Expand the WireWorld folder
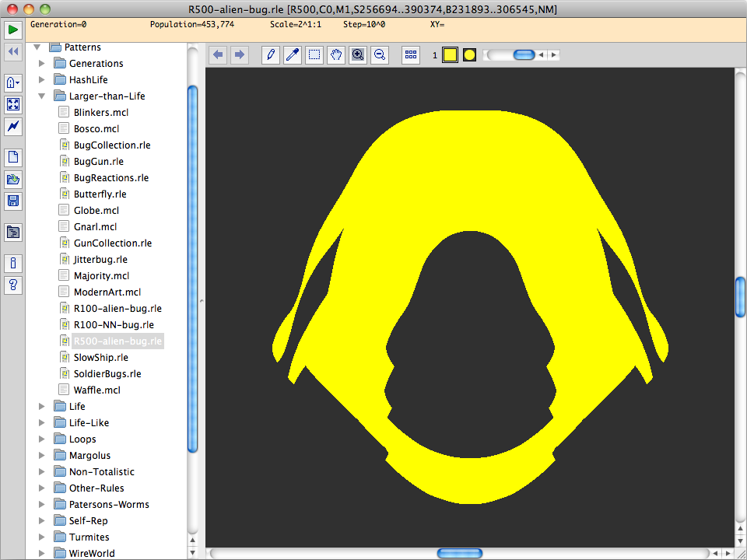747x560 pixels. pyautogui.click(x=42, y=554)
